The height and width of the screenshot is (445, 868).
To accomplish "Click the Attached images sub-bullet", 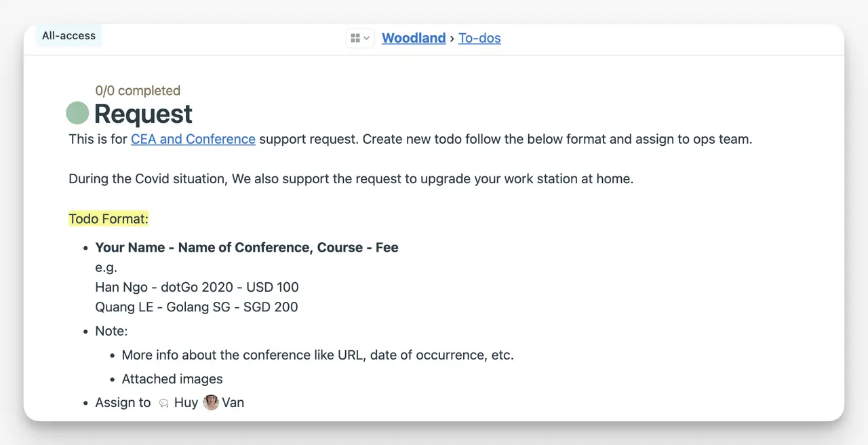I will click(x=172, y=379).
